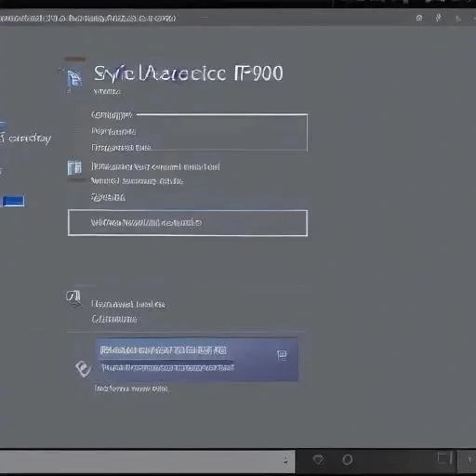Viewport: 476px width, 476px height.
Task: Select the white outlined box in the mid panel
Action: (x=188, y=223)
